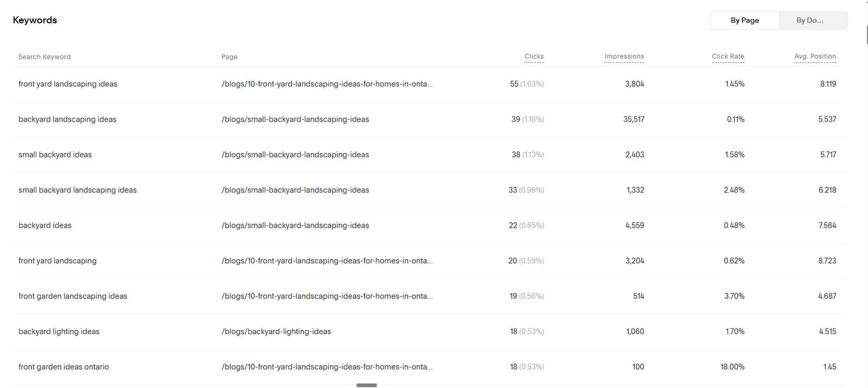This screenshot has width=868, height=388.
Task: Select keyword 'small backyard landscaping ideas'
Action: click(x=78, y=190)
